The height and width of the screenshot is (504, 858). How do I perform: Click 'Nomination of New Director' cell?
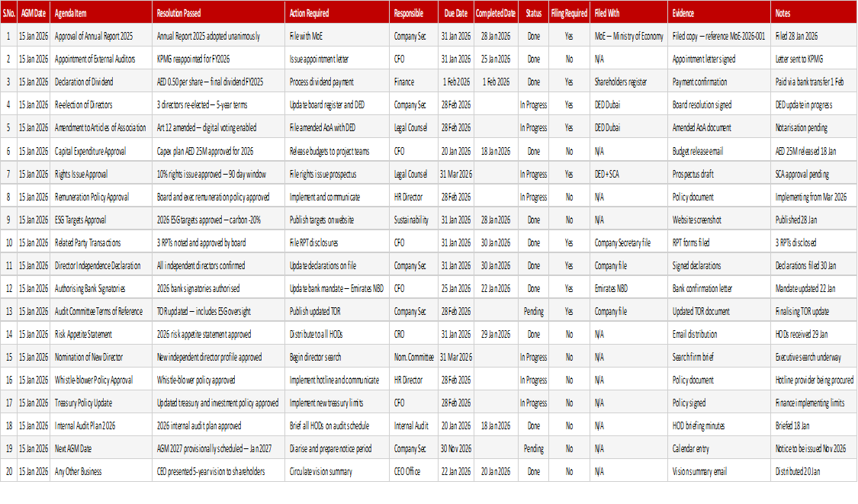(x=101, y=357)
